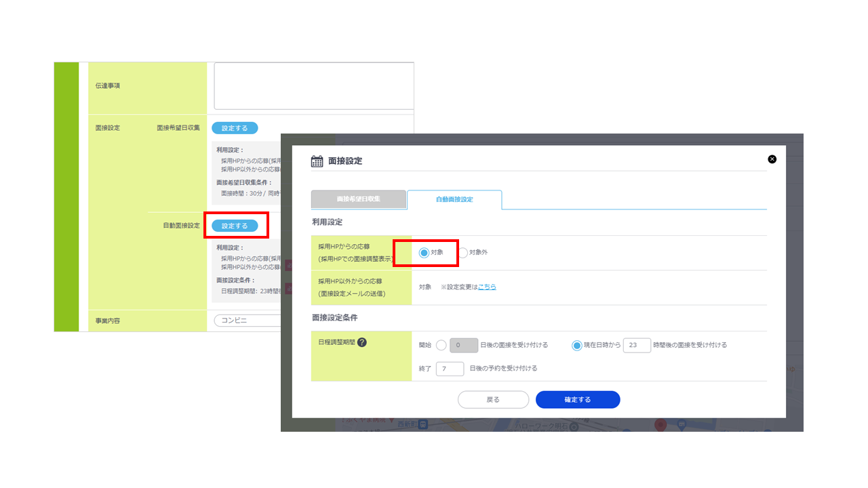Viewport: 868px width, 488px height.
Task: Open the こちら settings change link
Action: [487, 287]
